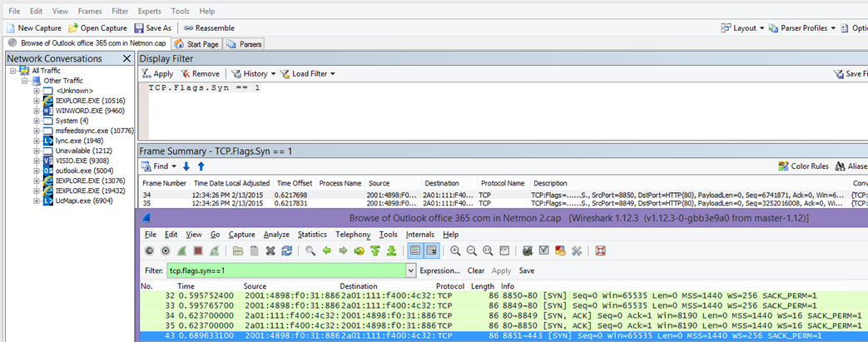Open Wireshark filter history dropdown arrow
This screenshot has width=868, height=342.
[410, 270]
